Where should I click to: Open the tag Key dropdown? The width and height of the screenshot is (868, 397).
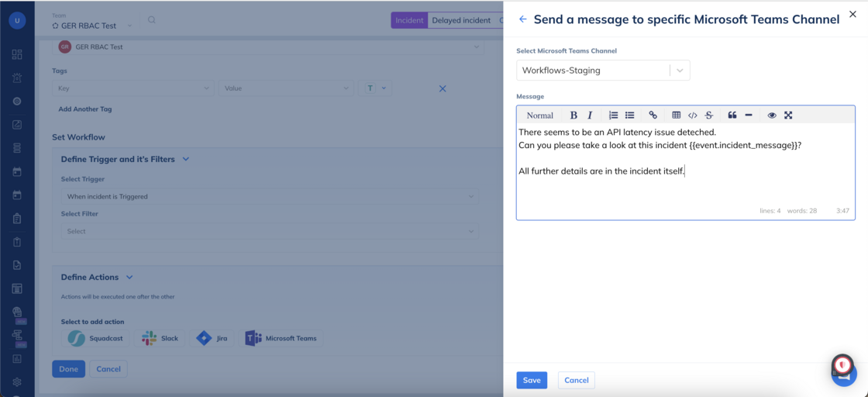(x=133, y=88)
